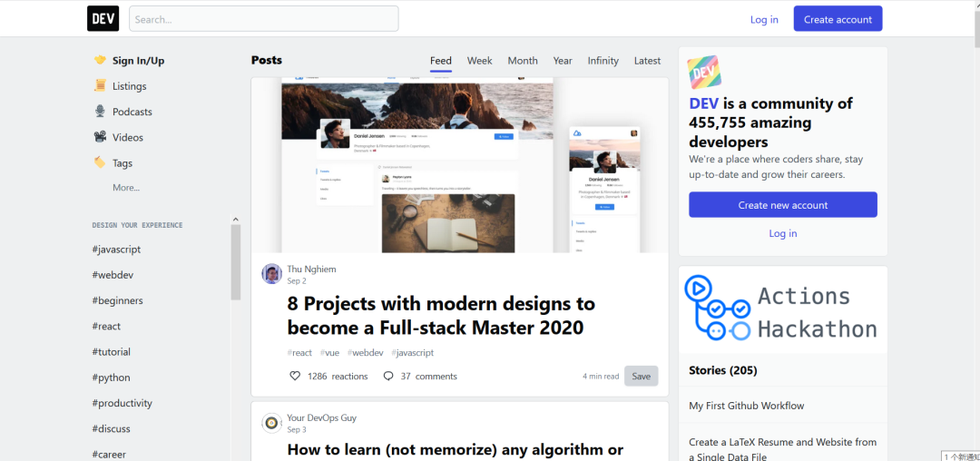Open the #productivity tag

coord(122,403)
